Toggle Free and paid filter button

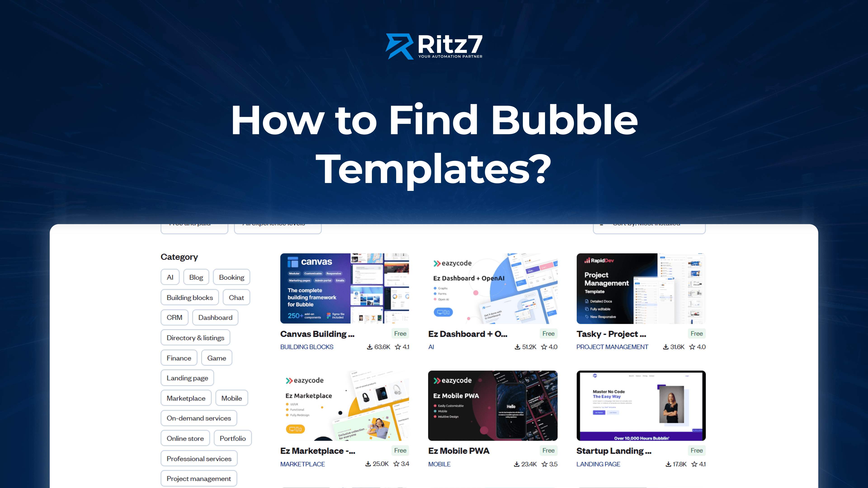pos(194,223)
